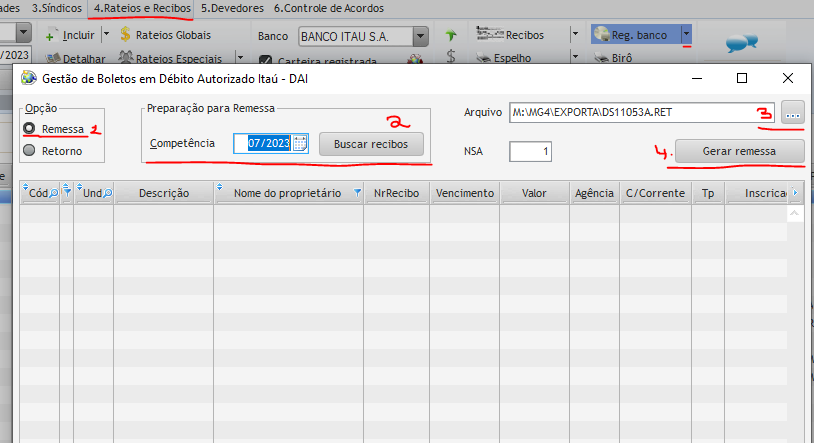The height and width of the screenshot is (443, 814).
Task: Click the Incluir plus icon
Action: [49, 35]
